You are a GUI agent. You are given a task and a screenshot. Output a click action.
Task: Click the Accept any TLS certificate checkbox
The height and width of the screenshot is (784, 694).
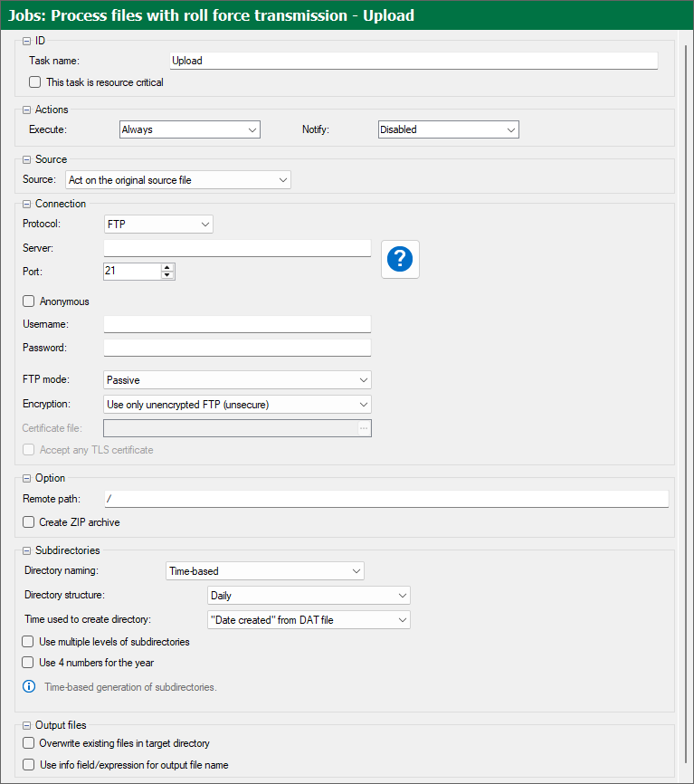tap(28, 450)
